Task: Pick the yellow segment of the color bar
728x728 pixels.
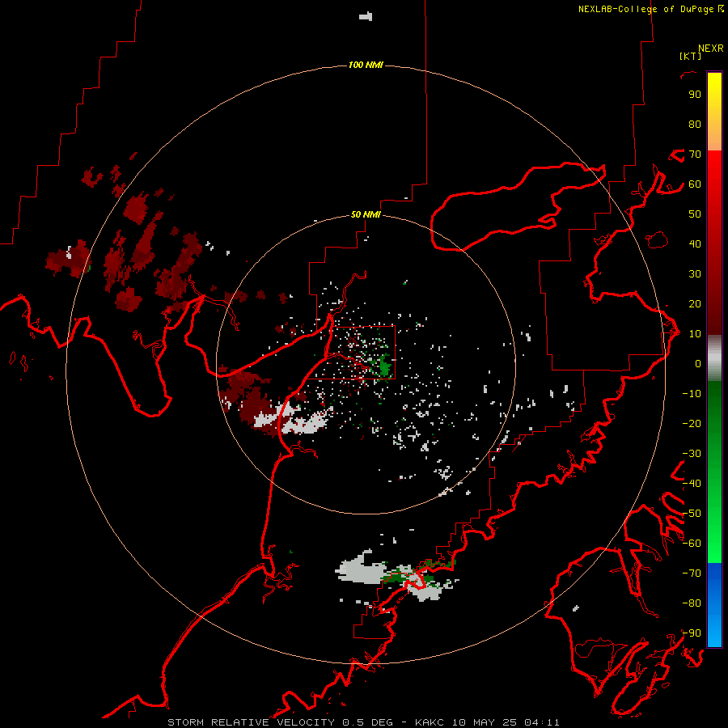Action: click(714, 88)
